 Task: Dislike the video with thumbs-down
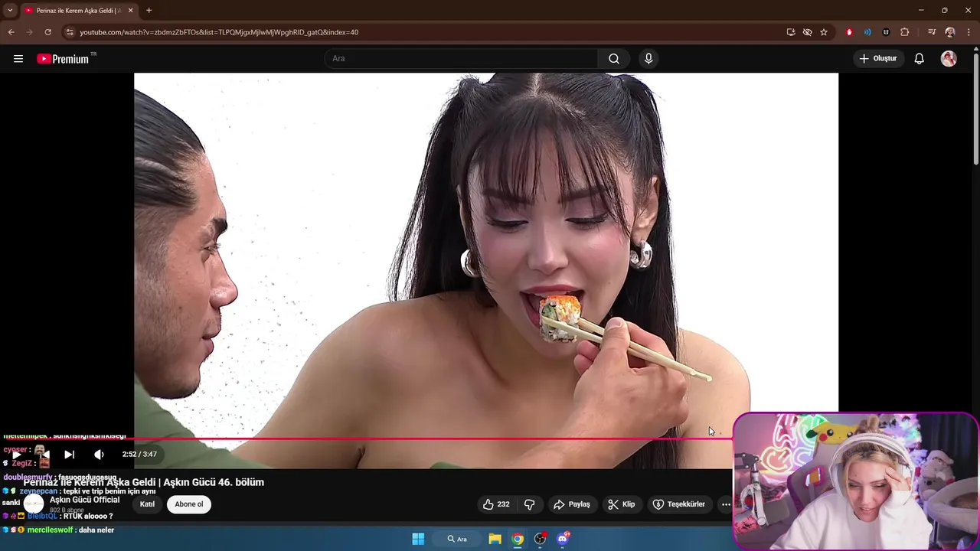(529, 504)
